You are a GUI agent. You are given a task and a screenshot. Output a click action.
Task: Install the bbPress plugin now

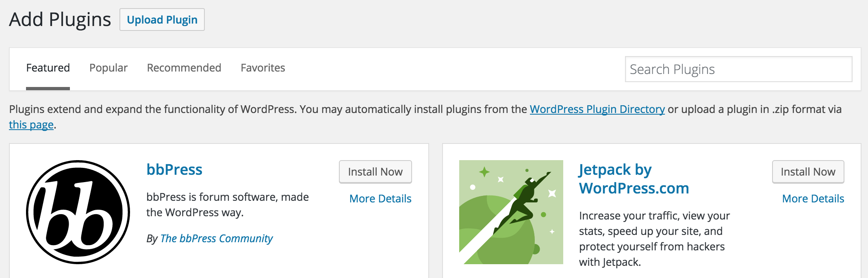[375, 172]
